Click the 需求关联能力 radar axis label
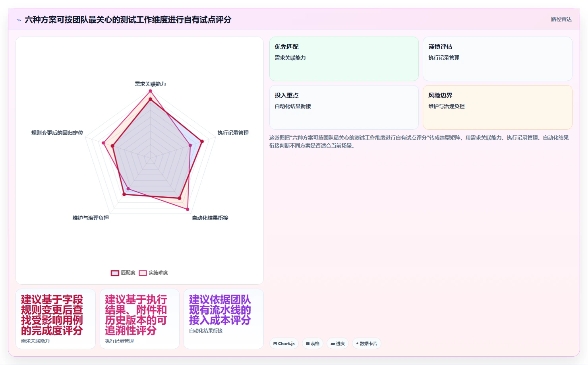 (x=150, y=84)
